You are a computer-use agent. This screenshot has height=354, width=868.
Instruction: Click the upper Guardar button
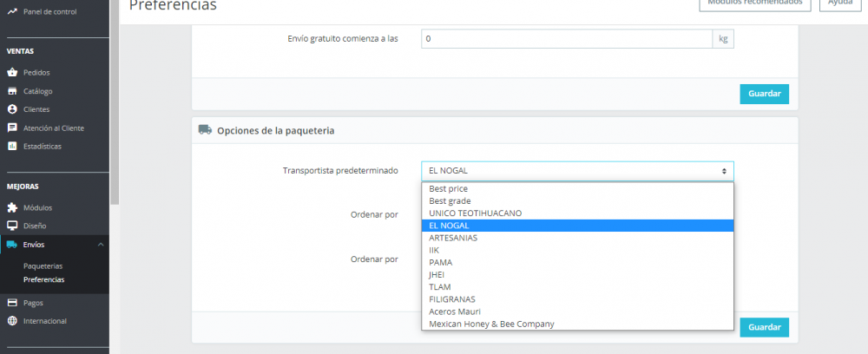[765, 94]
